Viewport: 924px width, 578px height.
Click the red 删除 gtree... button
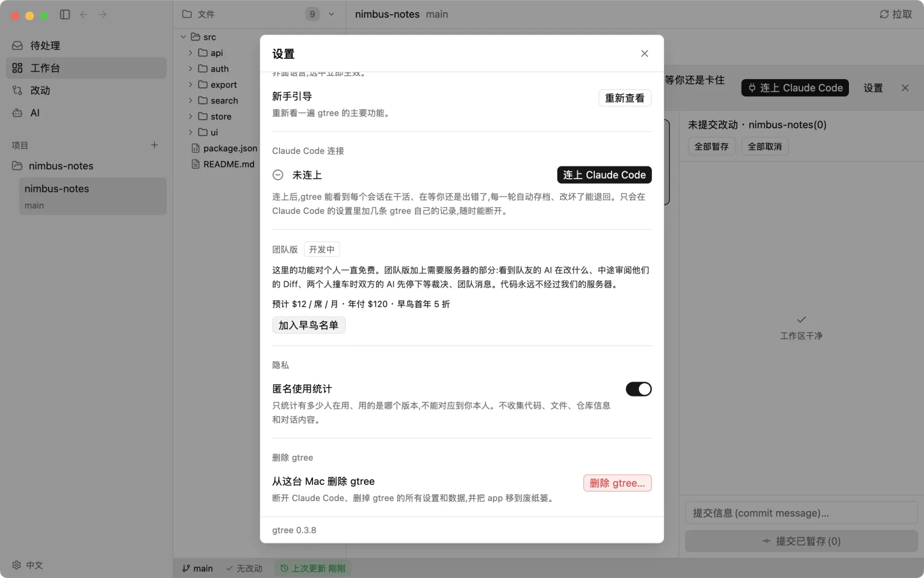(617, 483)
